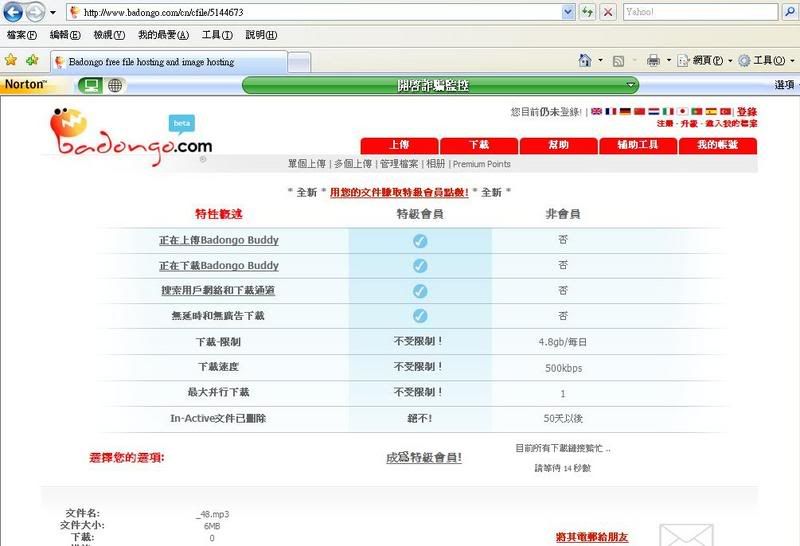Open the 工具(T) menu in menu bar
Screen dimensions: 800x546
[x=217, y=35]
